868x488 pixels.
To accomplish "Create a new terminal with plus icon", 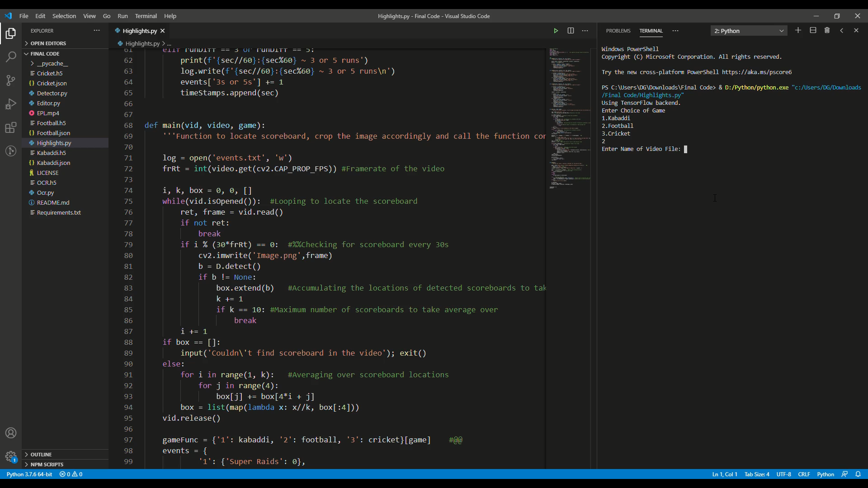I will [798, 30].
